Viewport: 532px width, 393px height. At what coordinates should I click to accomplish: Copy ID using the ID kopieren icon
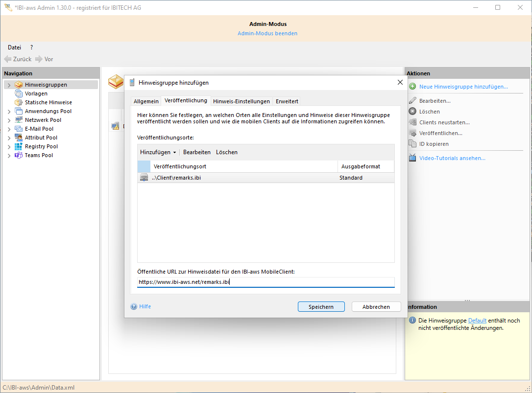413,143
